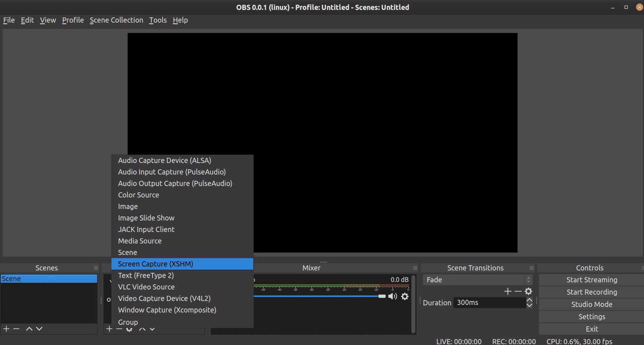Choose Audio Output Capture (PulseAudio)
Image resolution: width=644 pixels, height=345 pixels.
pyautogui.click(x=182, y=183)
